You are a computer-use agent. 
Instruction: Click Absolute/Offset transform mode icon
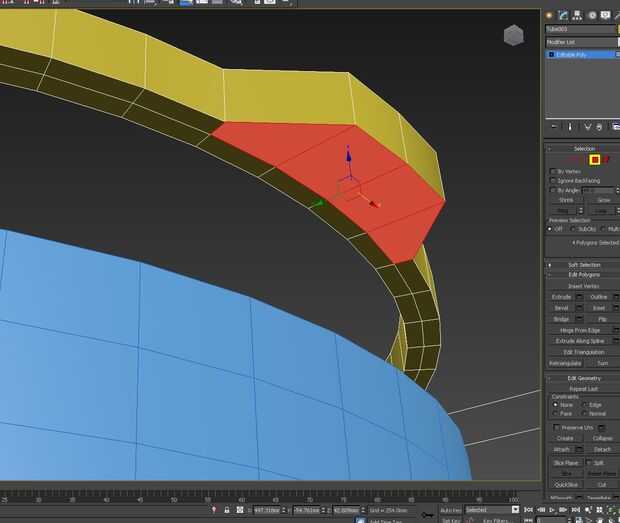coord(240,510)
